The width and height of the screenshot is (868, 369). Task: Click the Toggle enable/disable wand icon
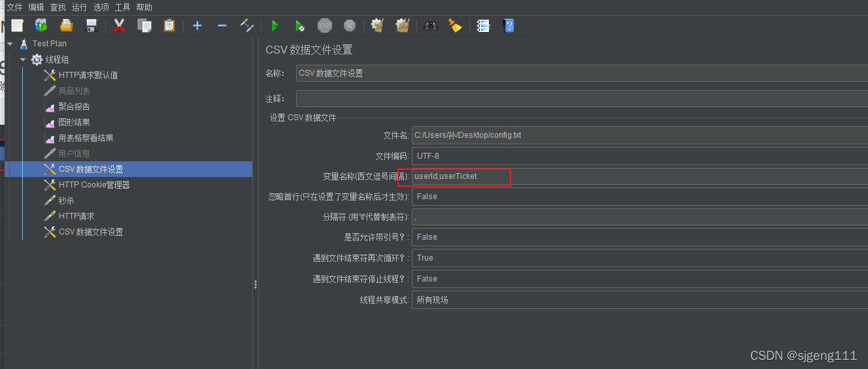click(247, 25)
